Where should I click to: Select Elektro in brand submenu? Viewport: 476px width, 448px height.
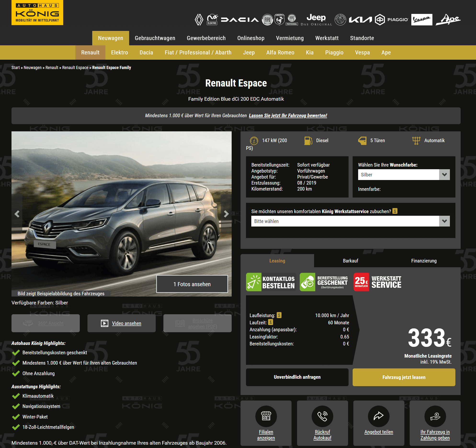[120, 52]
